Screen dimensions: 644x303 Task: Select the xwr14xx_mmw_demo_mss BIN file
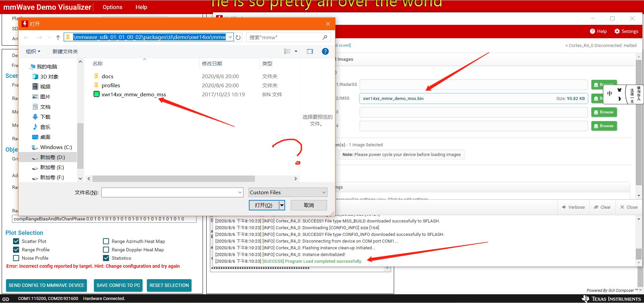[x=133, y=94]
